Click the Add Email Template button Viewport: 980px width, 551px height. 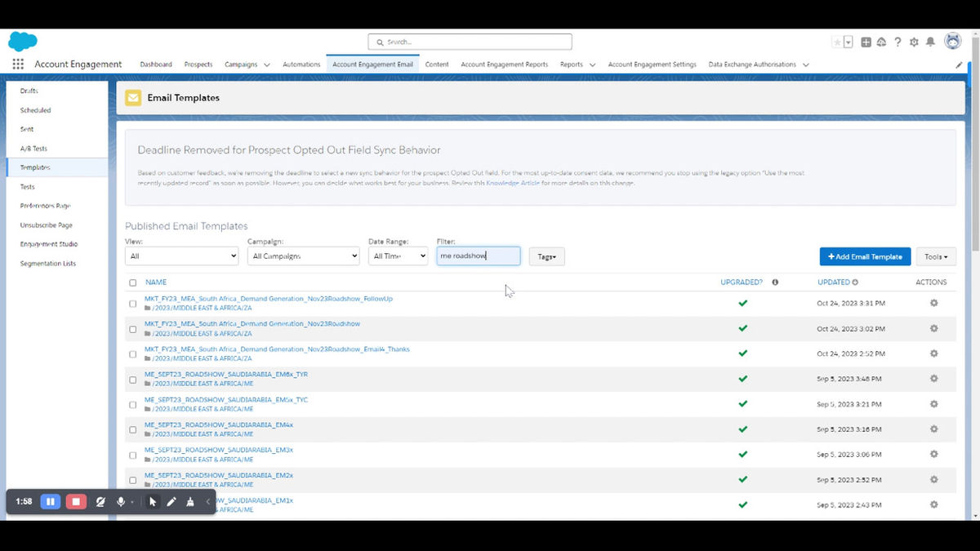tap(864, 256)
